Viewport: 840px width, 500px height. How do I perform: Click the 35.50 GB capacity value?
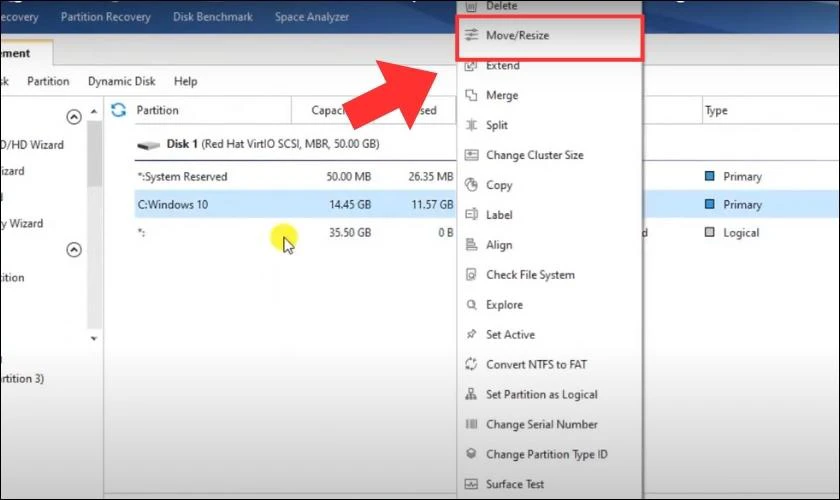tap(350, 233)
